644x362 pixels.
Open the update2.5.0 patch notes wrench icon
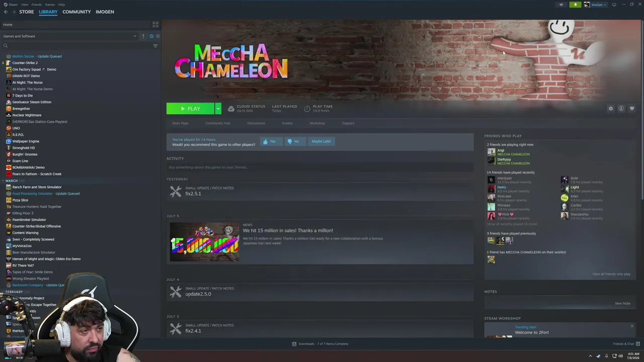pyautogui.click(x=176, y=292)
